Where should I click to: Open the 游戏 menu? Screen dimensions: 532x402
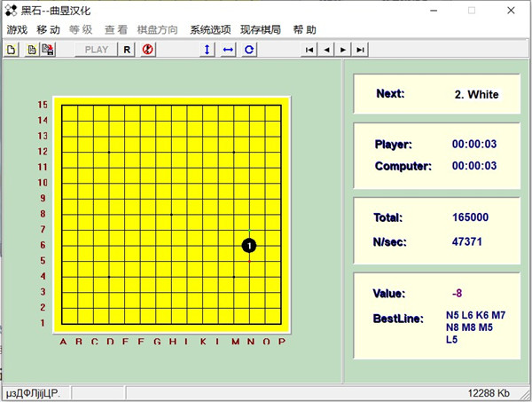pos(17,29)
